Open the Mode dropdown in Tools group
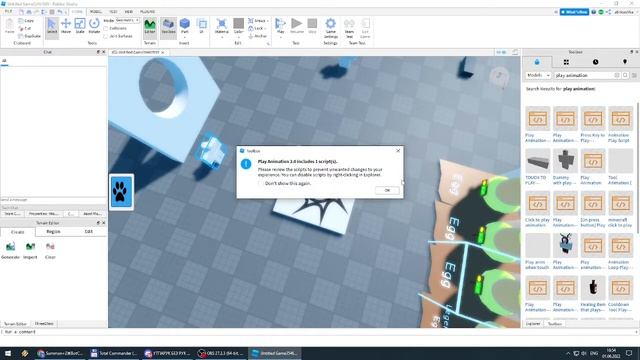 click(x=127, y=20)
